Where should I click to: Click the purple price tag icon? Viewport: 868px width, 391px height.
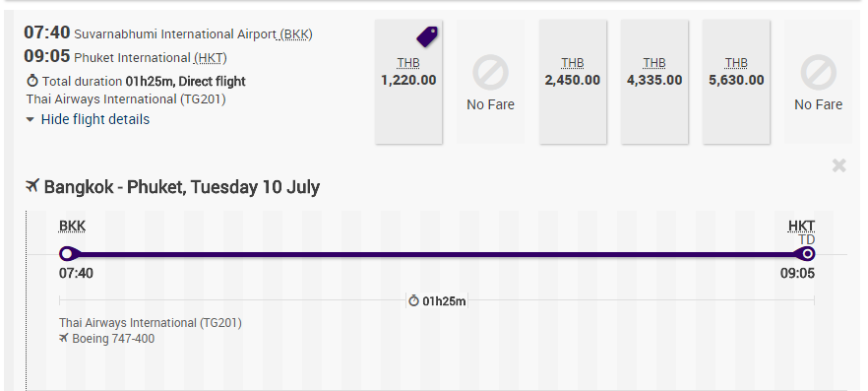[427, 36]
